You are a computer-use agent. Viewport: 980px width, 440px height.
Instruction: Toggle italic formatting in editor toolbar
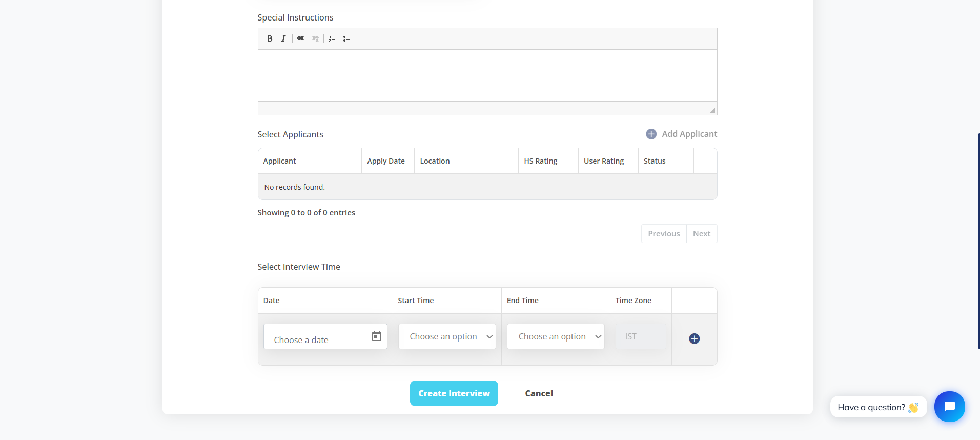pyautogui.click(x=283, y=38)
